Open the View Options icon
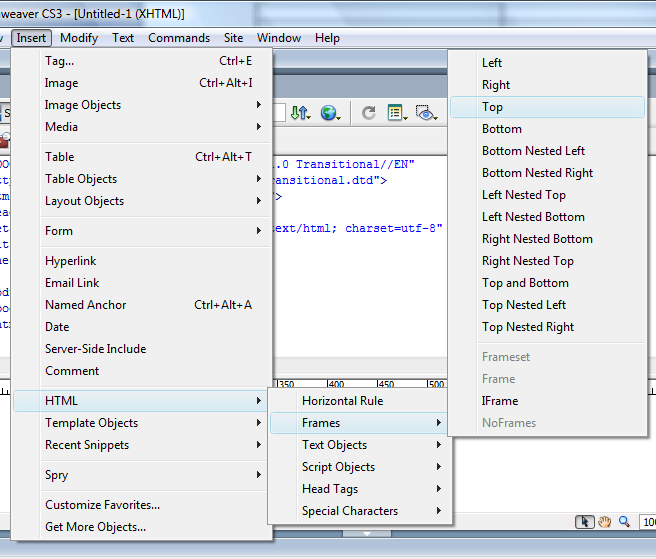This screenshot has width=656, height=559. point(397,113)
